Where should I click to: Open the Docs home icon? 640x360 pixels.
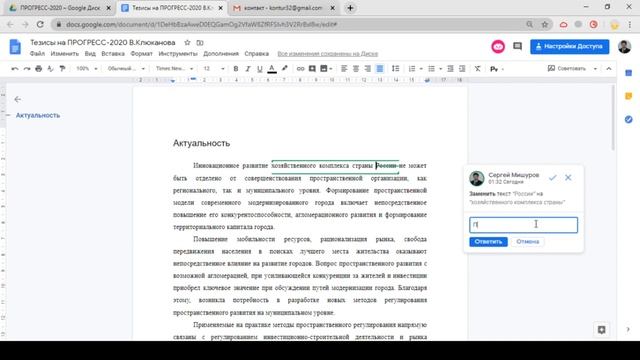pyautogui.click(x=15, y=47)
